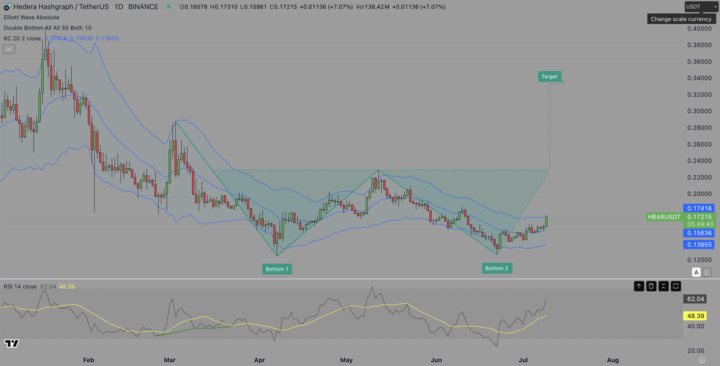Collapse the RSI pane
This screenshot has height=366, width=720.
click(664, 286)
